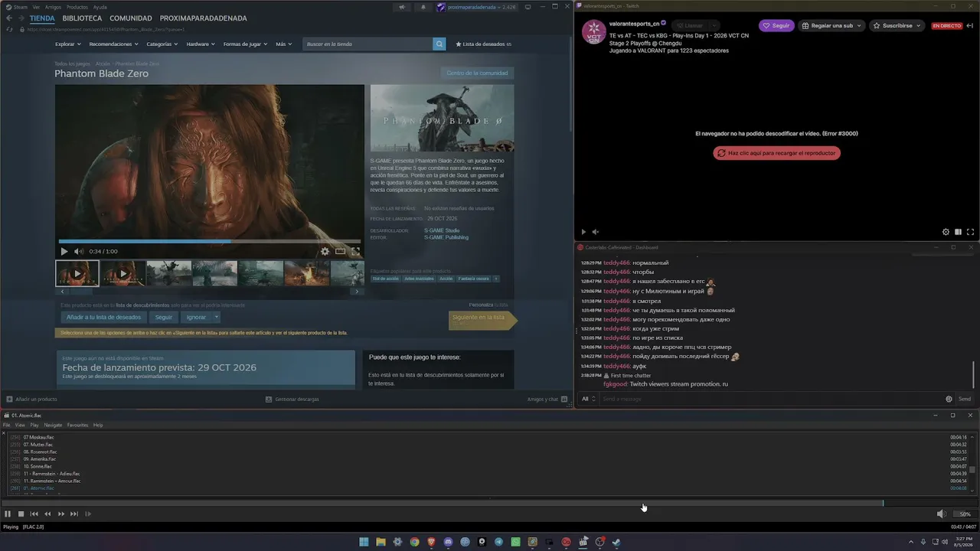The height and width of the screenshot is (551, 980).
Task: Follow the game with the Seguir button on Steam
Action: pyautogui.click(x=164, y=317)
